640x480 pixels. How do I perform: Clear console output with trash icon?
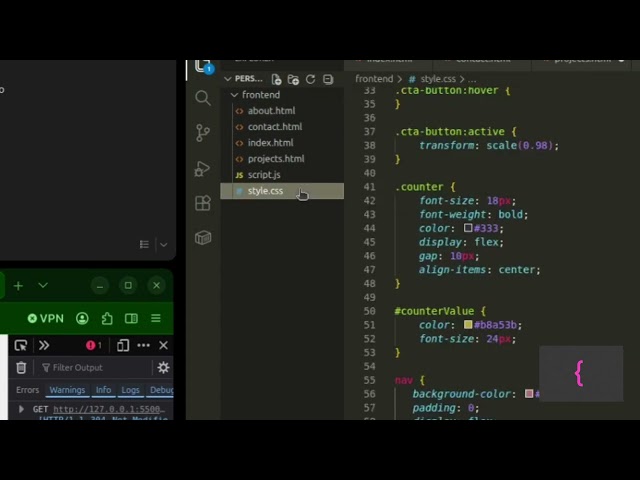pyautogui.click(x=21, y=368)
